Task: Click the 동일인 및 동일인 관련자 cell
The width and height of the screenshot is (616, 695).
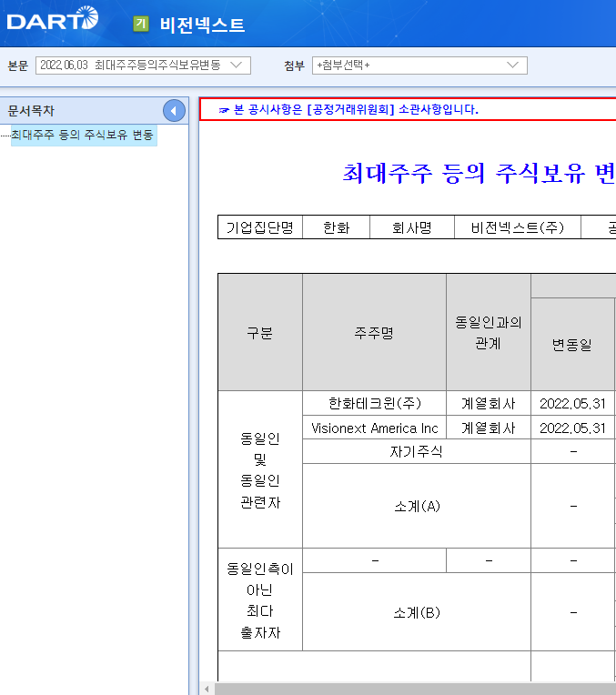Action: [x=260, y=469]
